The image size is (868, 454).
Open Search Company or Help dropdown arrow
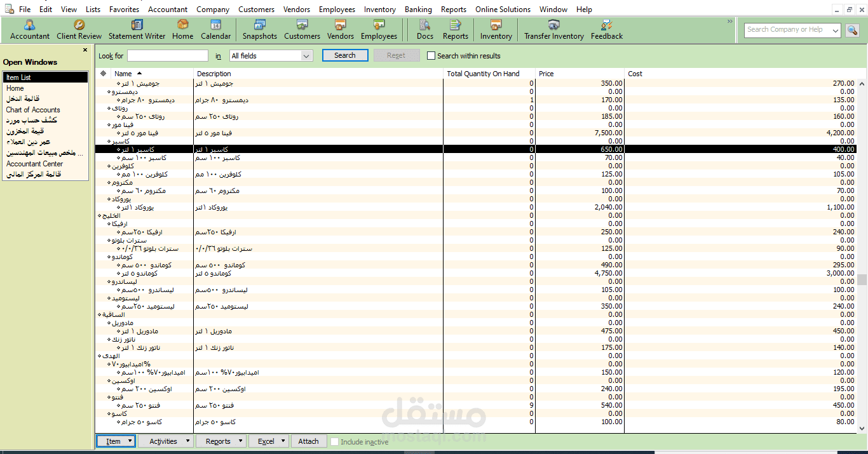coord(835,30)
